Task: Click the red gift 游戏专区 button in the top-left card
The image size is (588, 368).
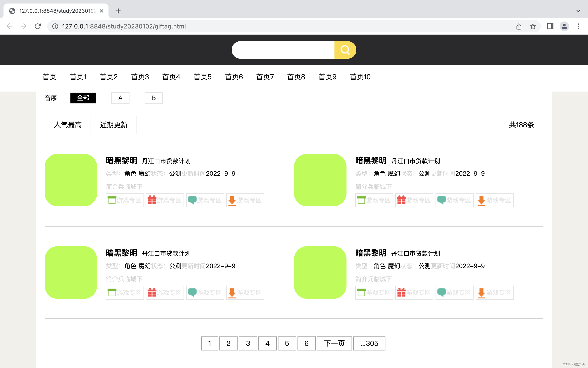Action: [165, 200]
